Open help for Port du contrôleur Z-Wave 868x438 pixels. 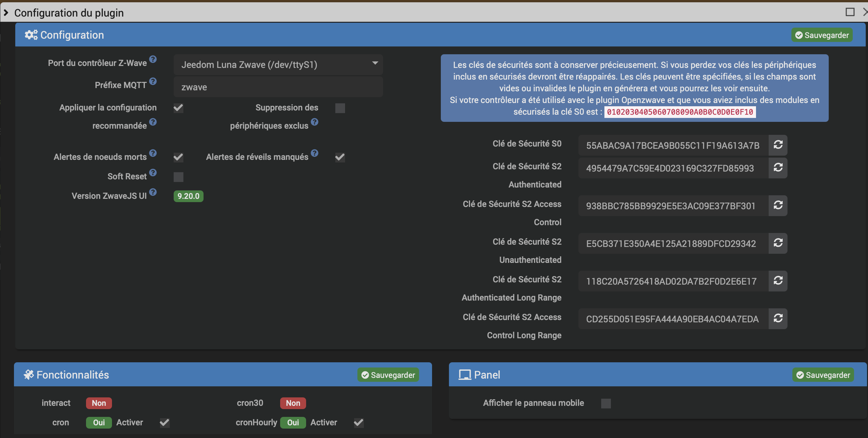(153, 59)
